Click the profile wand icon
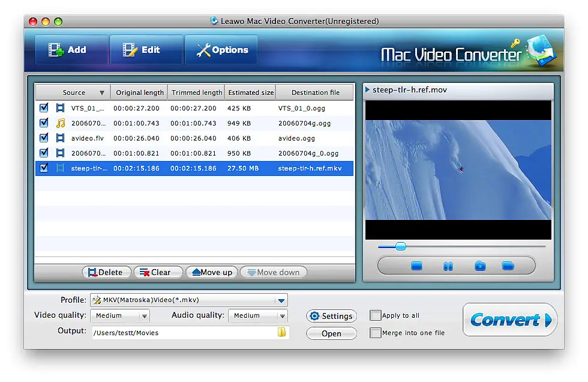The image size is (588, 382). click(x=97, y=300)
